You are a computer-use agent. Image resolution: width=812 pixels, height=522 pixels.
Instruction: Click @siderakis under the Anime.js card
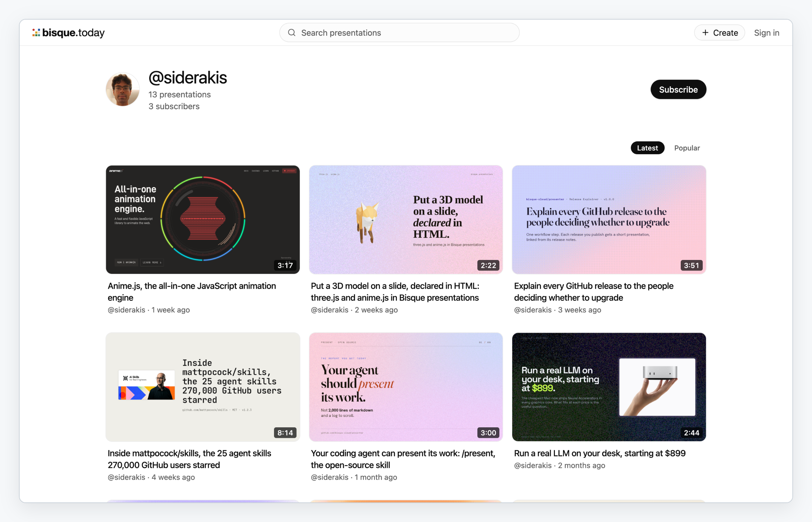(127, 310)
